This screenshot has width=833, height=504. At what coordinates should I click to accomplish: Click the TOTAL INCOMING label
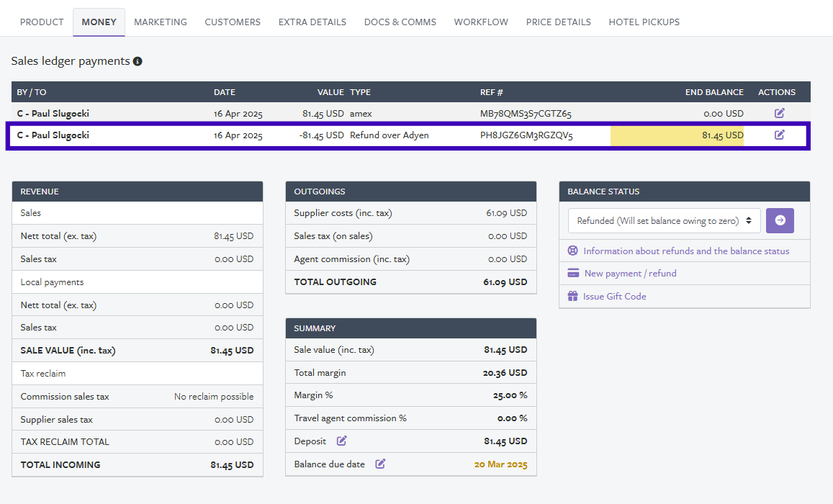(x=60, y=464)
